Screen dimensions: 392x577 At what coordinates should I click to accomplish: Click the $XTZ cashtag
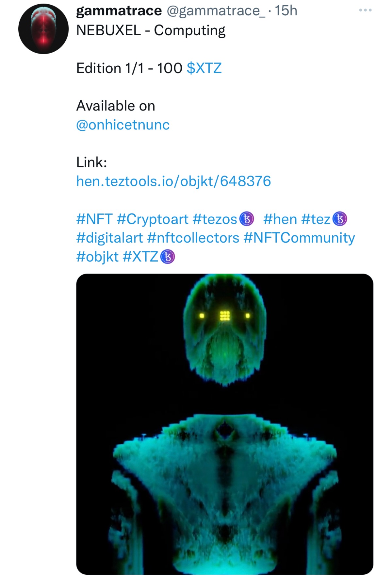pyautogui.click(x=204, y=68)
